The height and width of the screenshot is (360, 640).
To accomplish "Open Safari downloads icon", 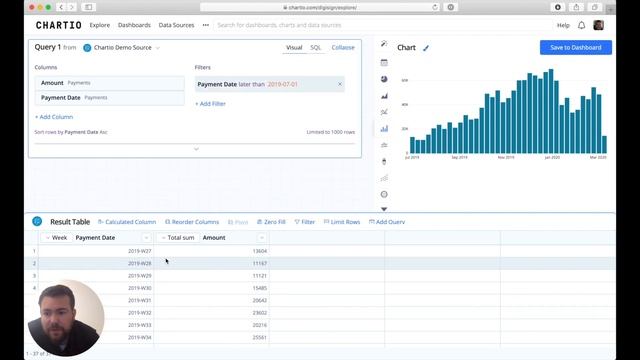I will coord(558,7).
